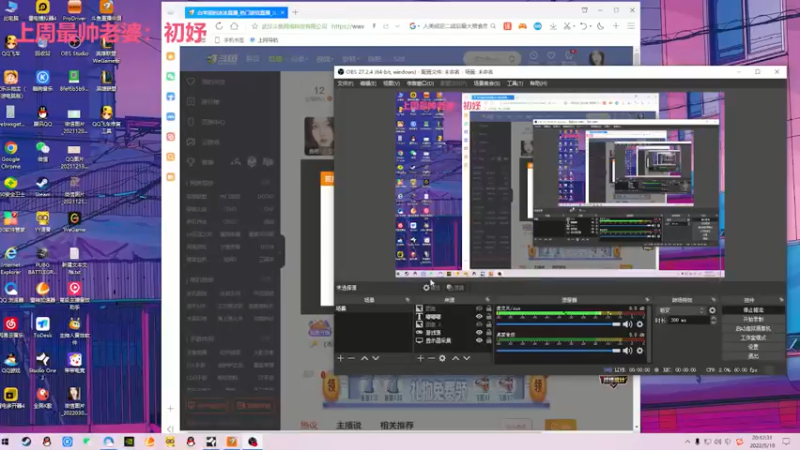800x450 pixels.
Task: Mute the Desktop Audio channel speaker icon
Action: (x=628, y=351)
